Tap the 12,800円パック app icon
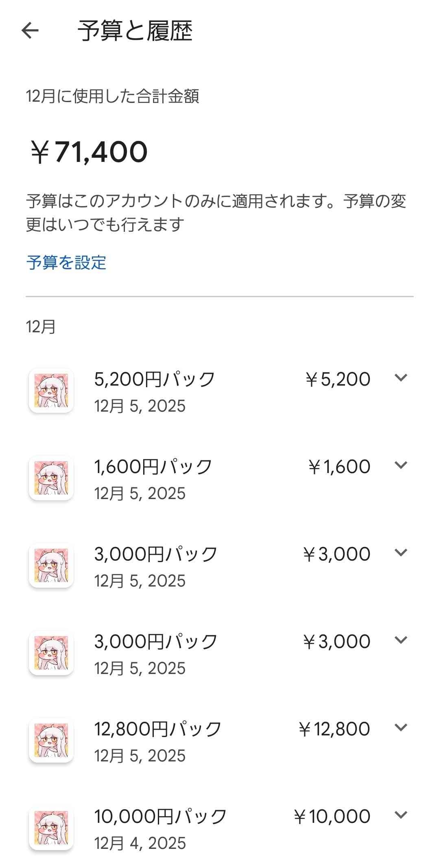The width and height of the screenshot is (439, 868). (51, 740)
